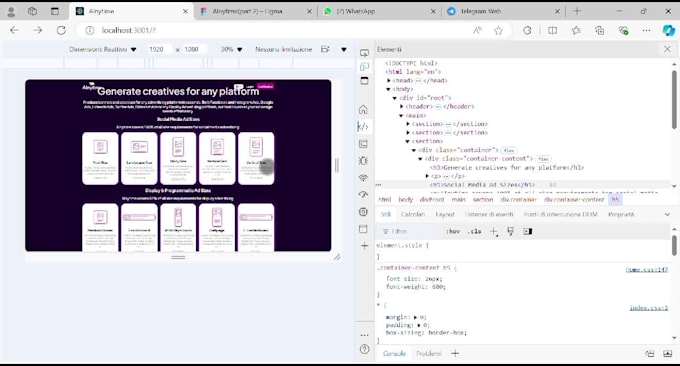Toggle the DevTools quick view panel icon
The height and width of the screenshot is (366, 680).
365,81
